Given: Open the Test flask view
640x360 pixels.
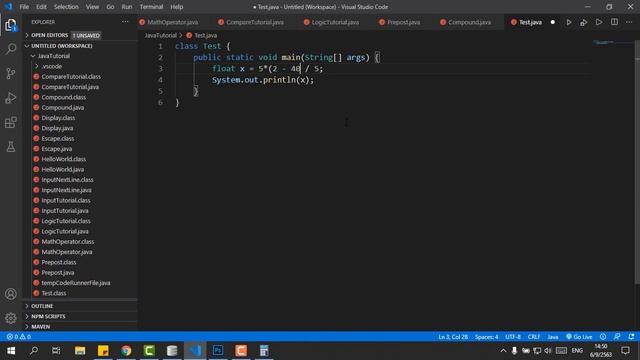Looking at the screenshot, I should point(11,147).
